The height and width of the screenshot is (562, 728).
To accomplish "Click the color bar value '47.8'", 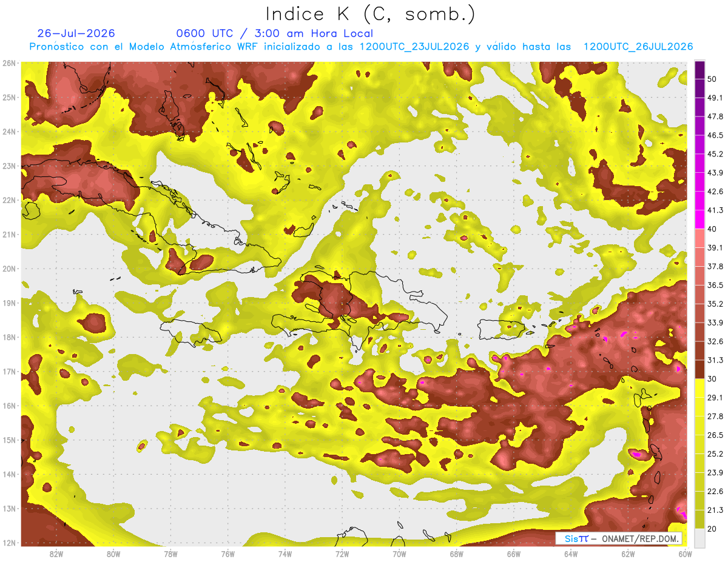I will [x=715, y=116].
